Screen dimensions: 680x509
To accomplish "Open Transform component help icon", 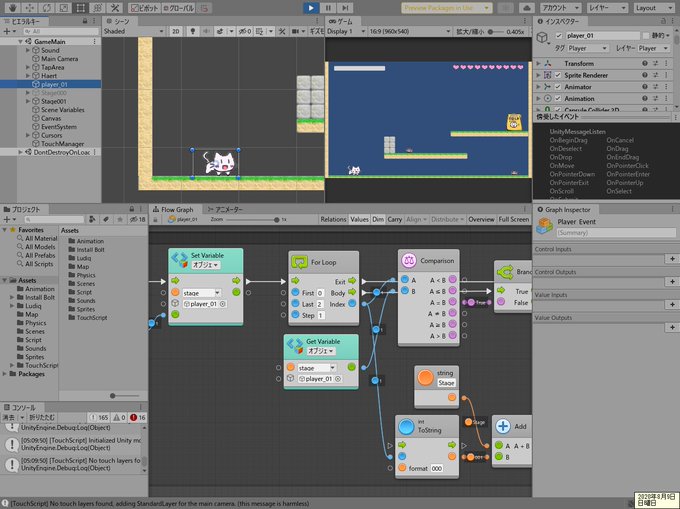I will click(x=645, y=63).
